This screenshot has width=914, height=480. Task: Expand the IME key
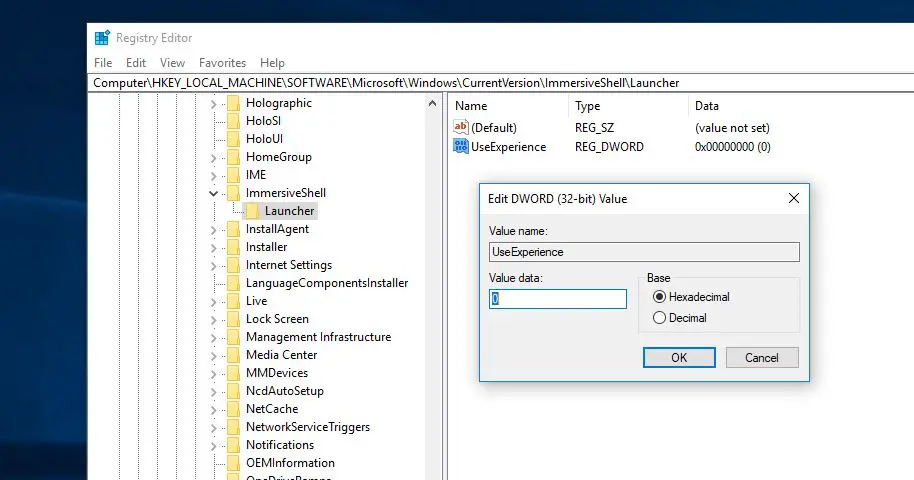[213, 176]
